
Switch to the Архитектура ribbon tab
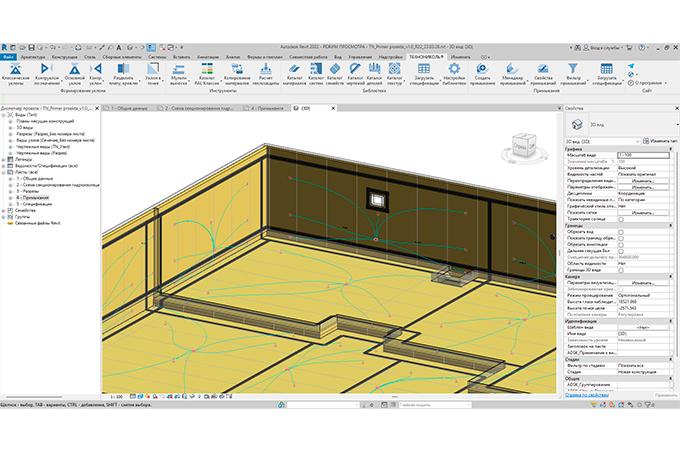(x=33, y=57)
